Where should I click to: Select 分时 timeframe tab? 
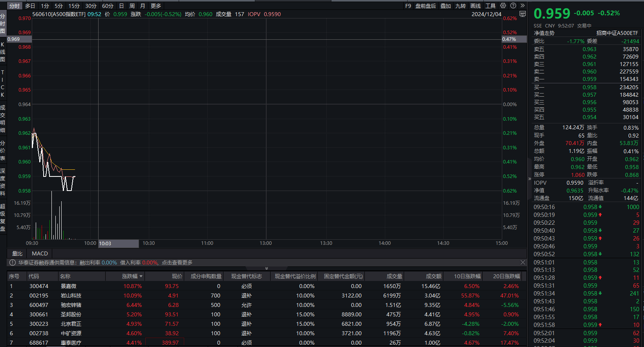(15, 6)
